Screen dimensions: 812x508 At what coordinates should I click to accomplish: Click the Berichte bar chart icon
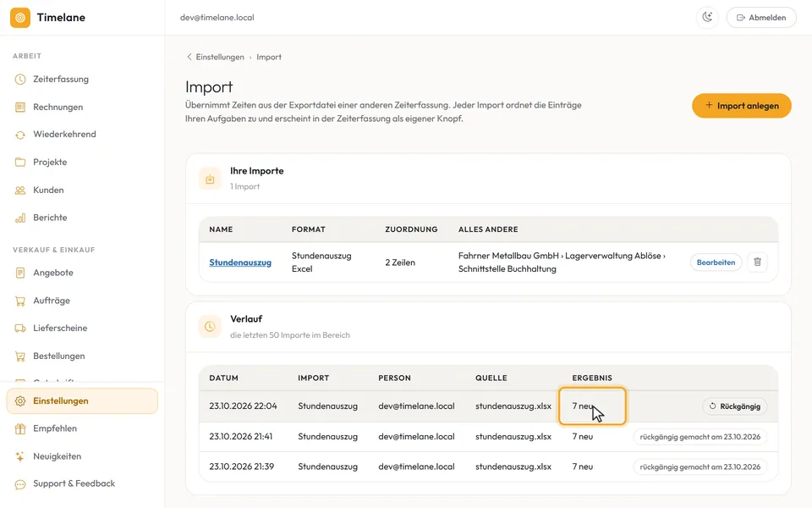coord(20,218)
